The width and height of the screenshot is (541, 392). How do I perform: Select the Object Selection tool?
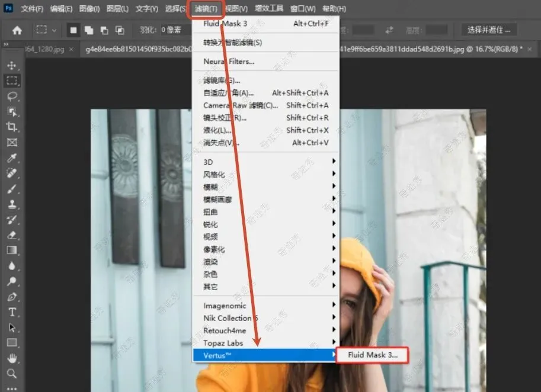click(12, 111)
